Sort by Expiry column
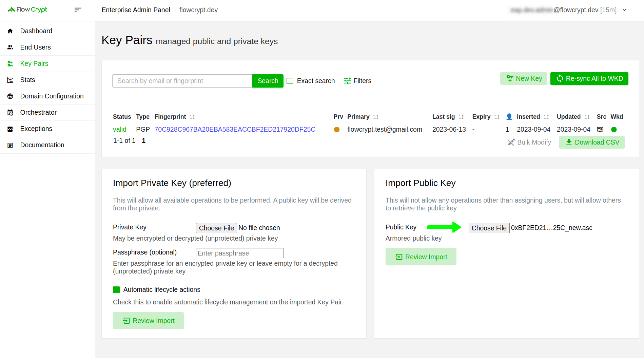644x358 pixels. point(497,117)
